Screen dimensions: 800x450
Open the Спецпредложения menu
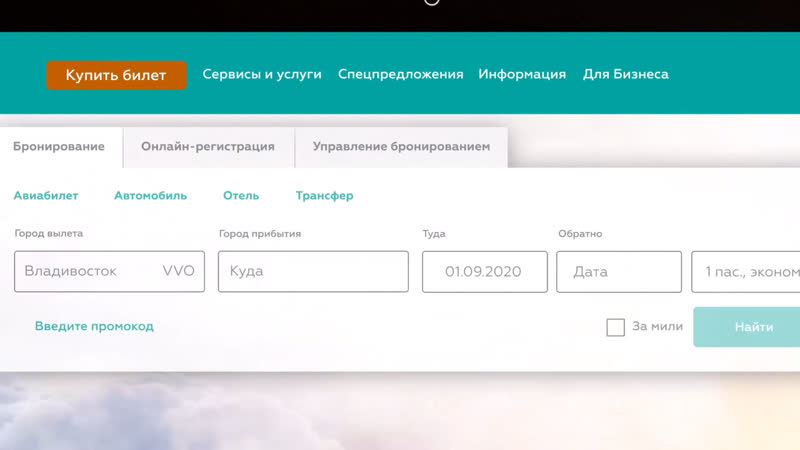(x=400, y=75)
